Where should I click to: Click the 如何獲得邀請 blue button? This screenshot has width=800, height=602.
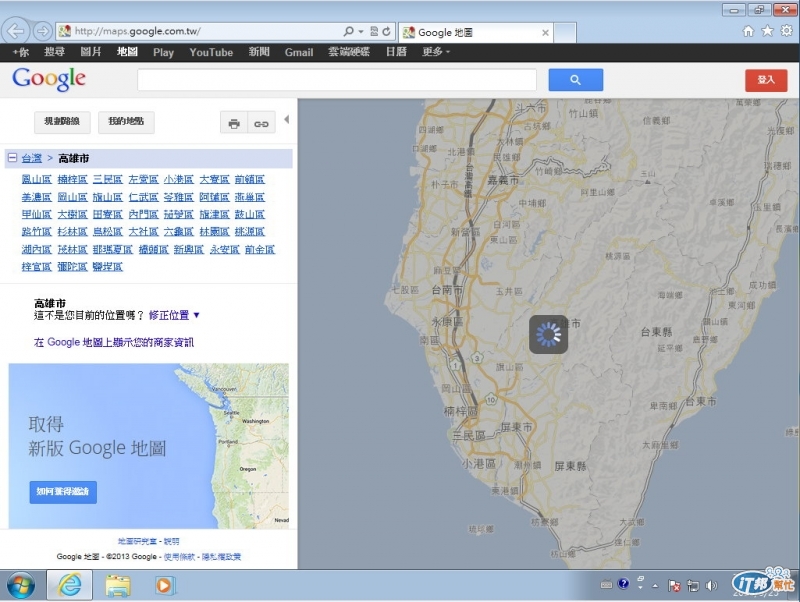pyautogui.click(x=63, y=492)
